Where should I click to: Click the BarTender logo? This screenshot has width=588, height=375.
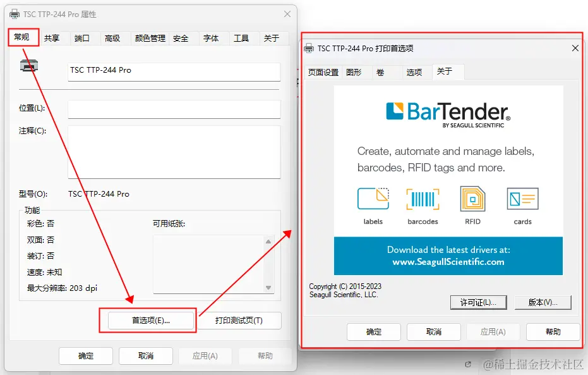point(448,114)
